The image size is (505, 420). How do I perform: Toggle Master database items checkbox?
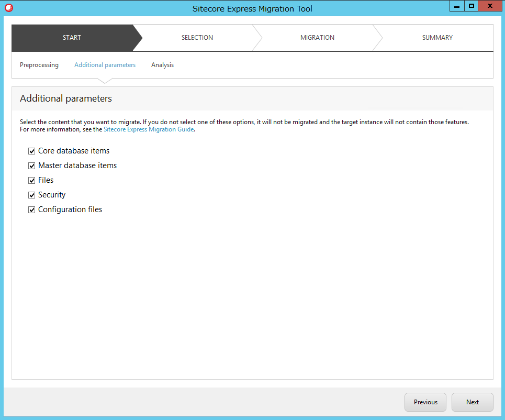coord(31,165)
